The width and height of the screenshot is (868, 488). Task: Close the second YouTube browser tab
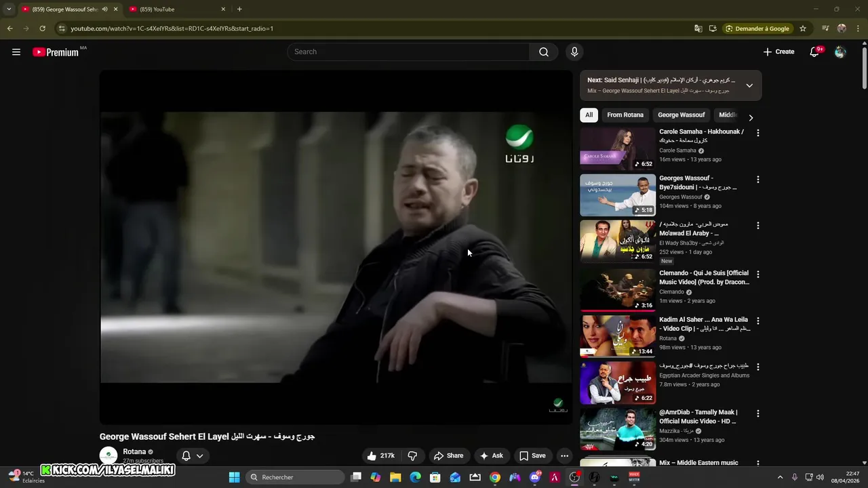click(x=223, y=9)
